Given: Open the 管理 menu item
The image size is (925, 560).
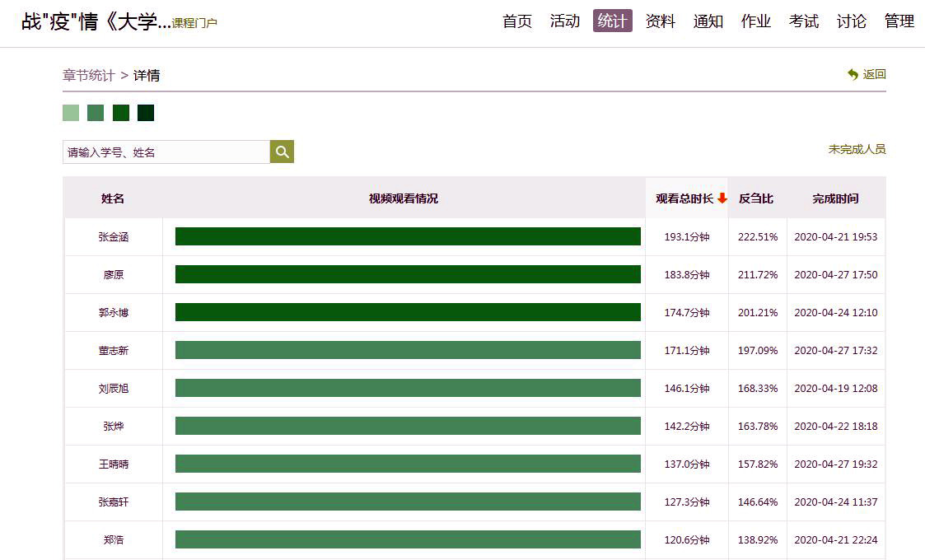Looking at the screenshot, I should point(899,21).
